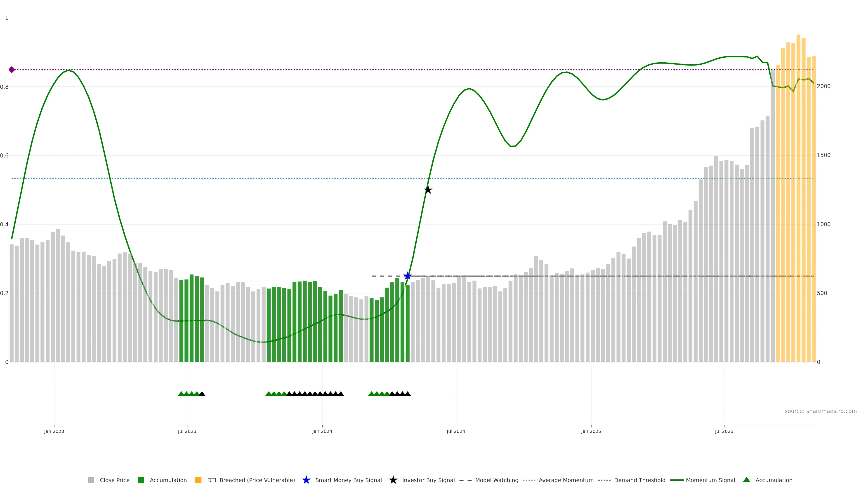Click the Jul 2024 axis label
The width and height of the screenshot is (868, 488).
pyautogui.click(x=455, y=431)
